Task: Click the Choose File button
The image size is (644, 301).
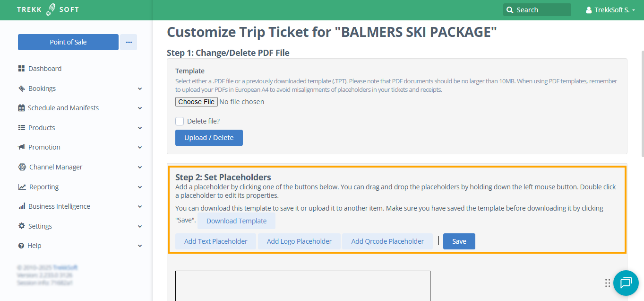Action: click(x=197, y=102)
